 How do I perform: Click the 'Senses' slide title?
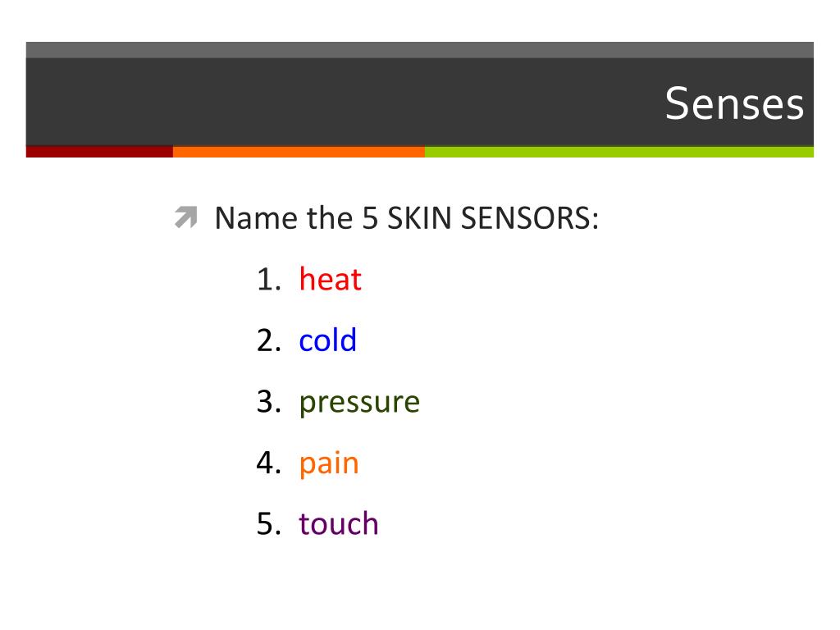click(x=734, y=103)
